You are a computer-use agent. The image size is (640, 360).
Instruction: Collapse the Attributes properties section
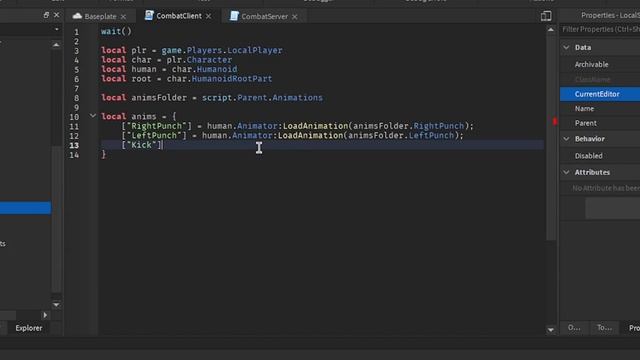tap(566, 172)
